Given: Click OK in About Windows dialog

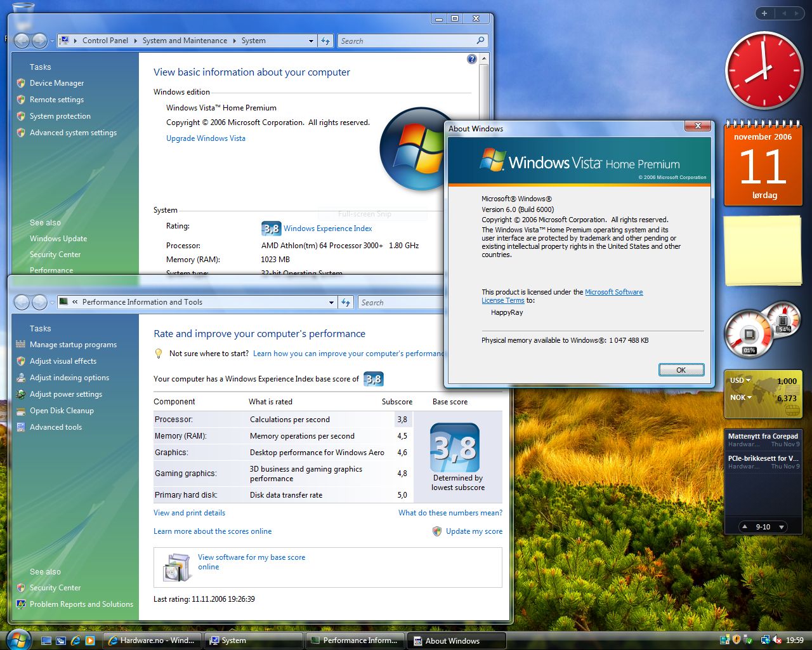Looking at the screenshot, I should [681, 369].
